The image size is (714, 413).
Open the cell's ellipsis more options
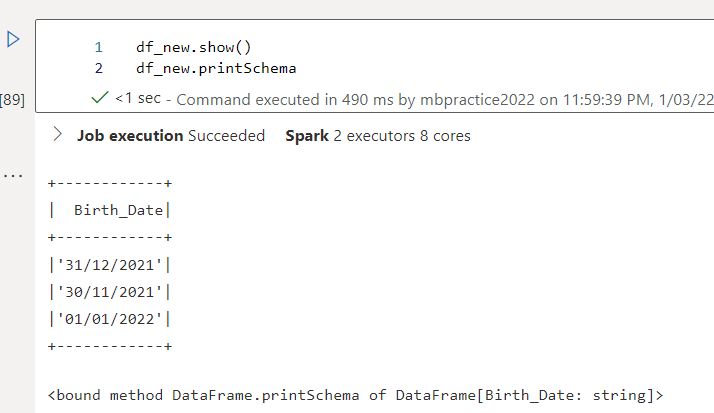tap(12, 174)
